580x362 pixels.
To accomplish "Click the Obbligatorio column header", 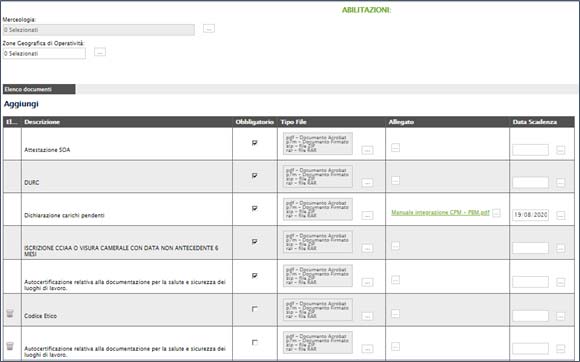I will click(254, 122).
